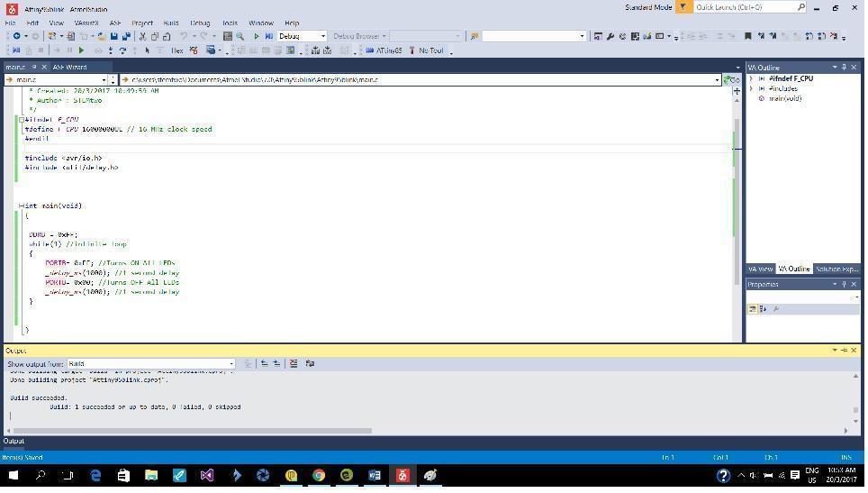Open the VA Outline panel options dropdown
This screenshot has height=493, width=868.
point(834,67)
